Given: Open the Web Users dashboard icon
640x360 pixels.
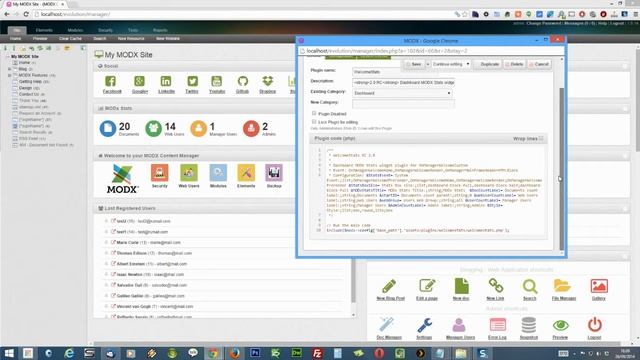Looking at the screenshot, I should pyautogui.click(x=189, y=173).
